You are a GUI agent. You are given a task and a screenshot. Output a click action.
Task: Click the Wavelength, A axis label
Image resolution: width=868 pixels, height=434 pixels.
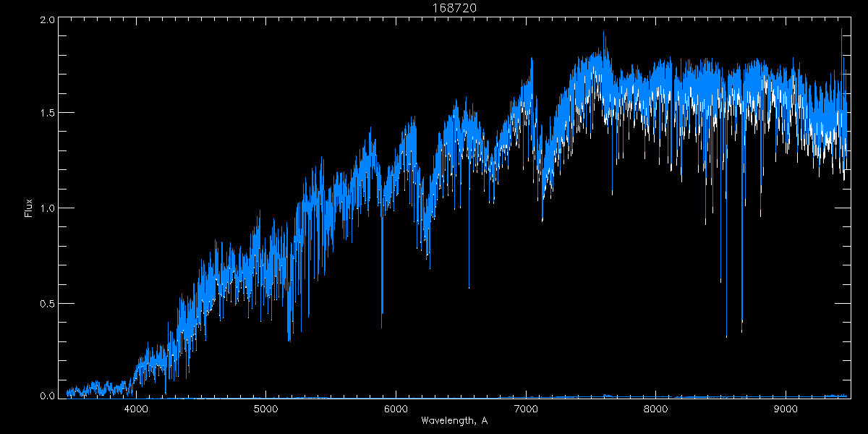454,421
